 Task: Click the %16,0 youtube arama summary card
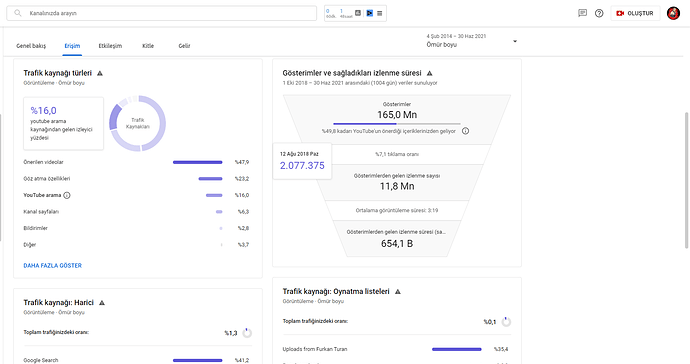point(63,124)
